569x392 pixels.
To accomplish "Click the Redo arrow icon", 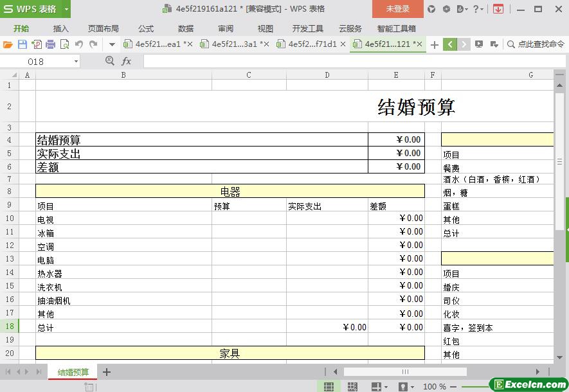I will (x=93, y=44).
